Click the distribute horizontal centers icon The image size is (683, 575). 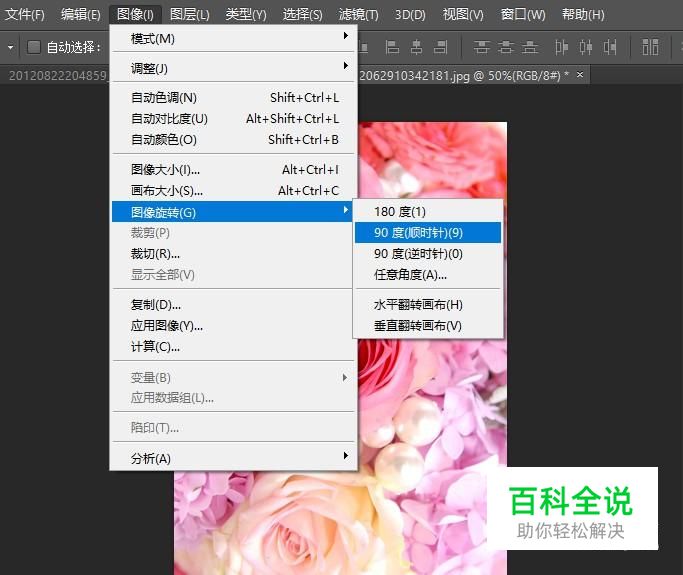click(x=585, y=47)
